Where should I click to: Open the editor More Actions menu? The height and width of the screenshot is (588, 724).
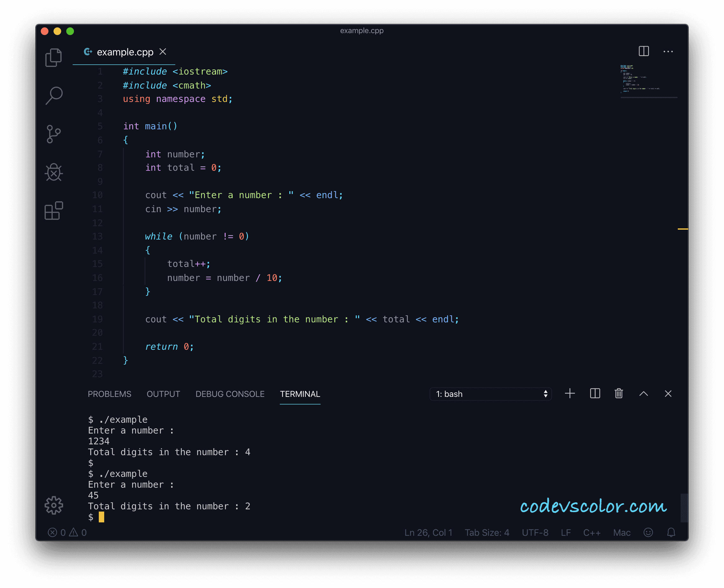[x=668, y=52]
